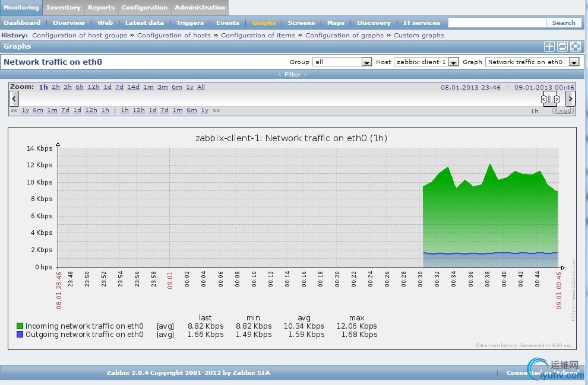Viewport: 588px width, 385px height.
Task: Click the network traffic graph image
Action: (x=292, y=238)
